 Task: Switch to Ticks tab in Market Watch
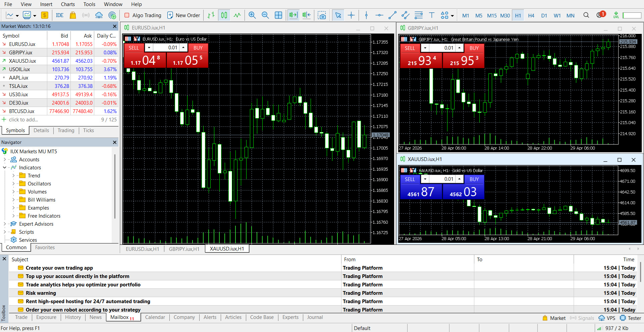[x=89, y=130]
